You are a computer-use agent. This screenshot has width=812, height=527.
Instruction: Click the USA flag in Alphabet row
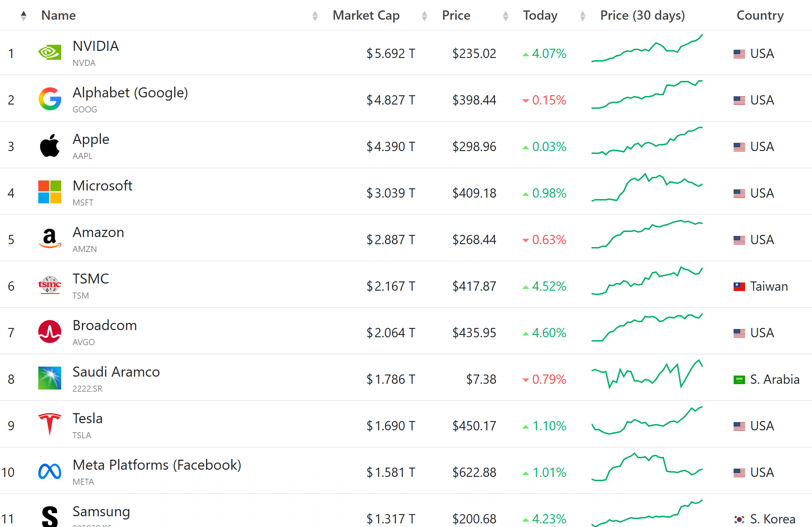[x=739, y=100]
